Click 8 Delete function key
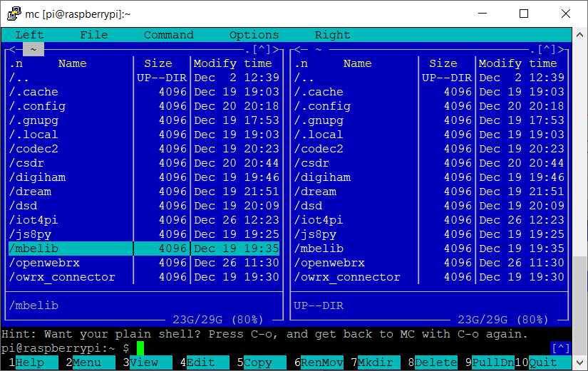This screenshot has height=371, width=588. point(433,362)
